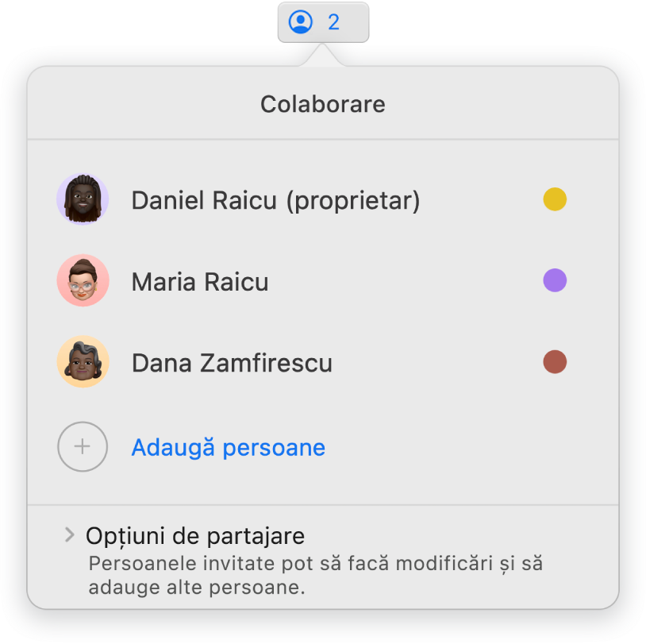
Task: Click the collaboration person icon in toolbar
Action: (x=302, y=22)
